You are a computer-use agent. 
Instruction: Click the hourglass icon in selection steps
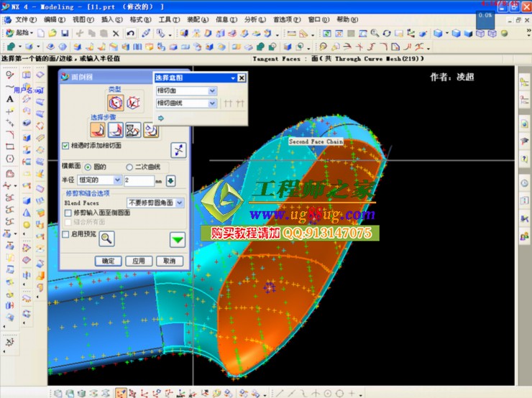point(132,130)
